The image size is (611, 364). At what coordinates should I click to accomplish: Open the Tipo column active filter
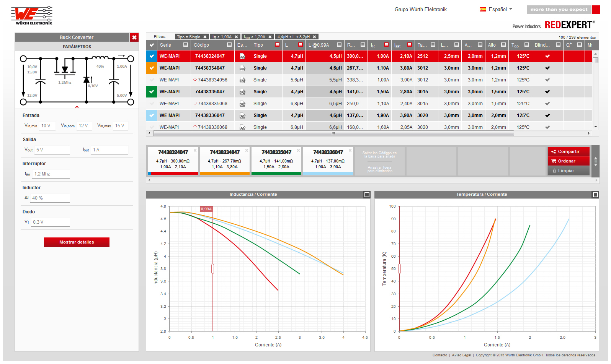(x=277, y=45)
